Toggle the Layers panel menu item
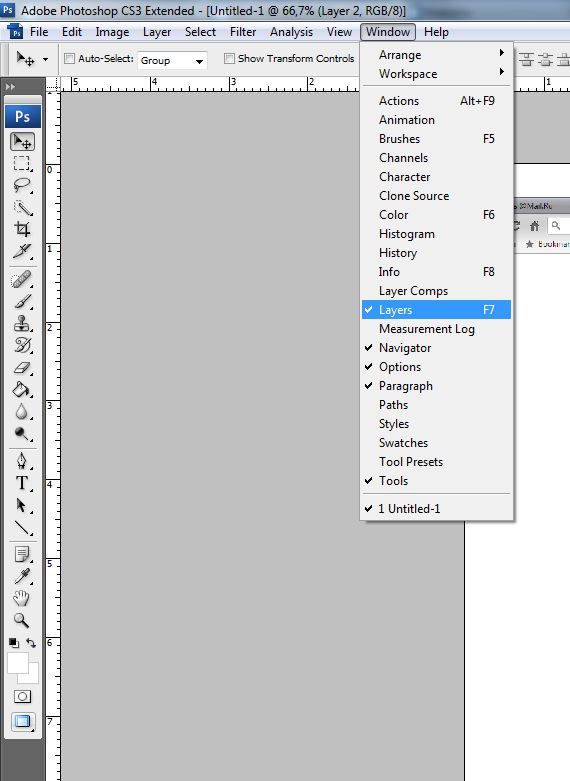Image resolution: width=570 pixels, height=781 pixels. [436, 310]
